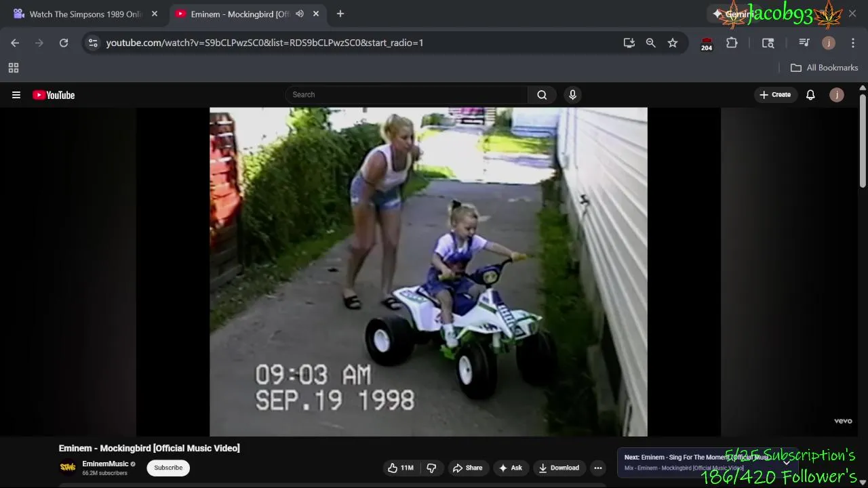The height and width of the screenshot is (488, 868).
Task: Click the Download button
Action: coord(559,468)
